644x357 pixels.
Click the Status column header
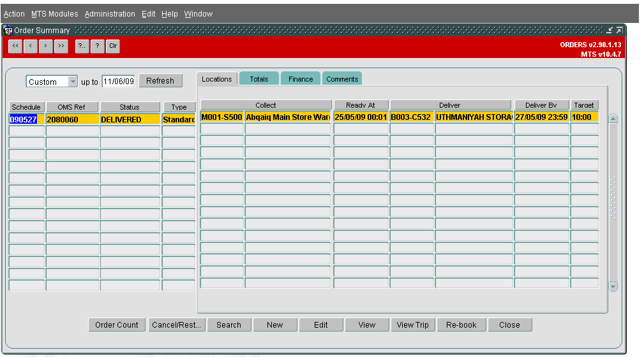pyautogui.click(x=130, y=107)
